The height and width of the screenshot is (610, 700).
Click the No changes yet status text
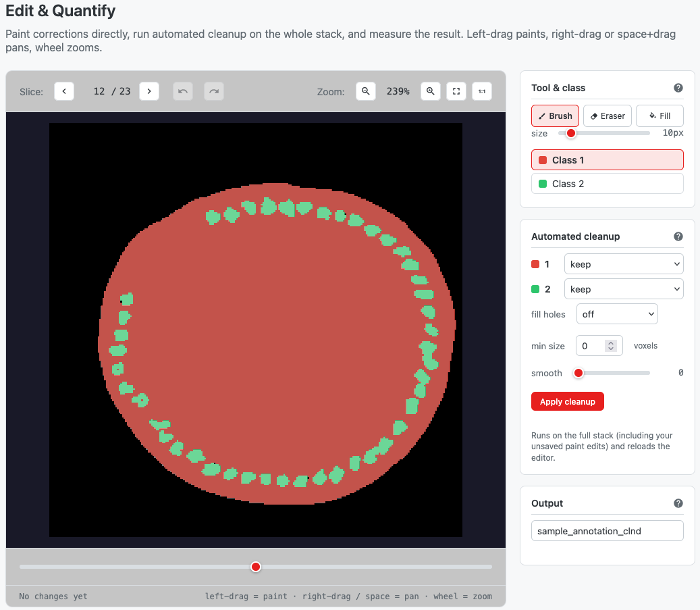[x=53, y=596]
